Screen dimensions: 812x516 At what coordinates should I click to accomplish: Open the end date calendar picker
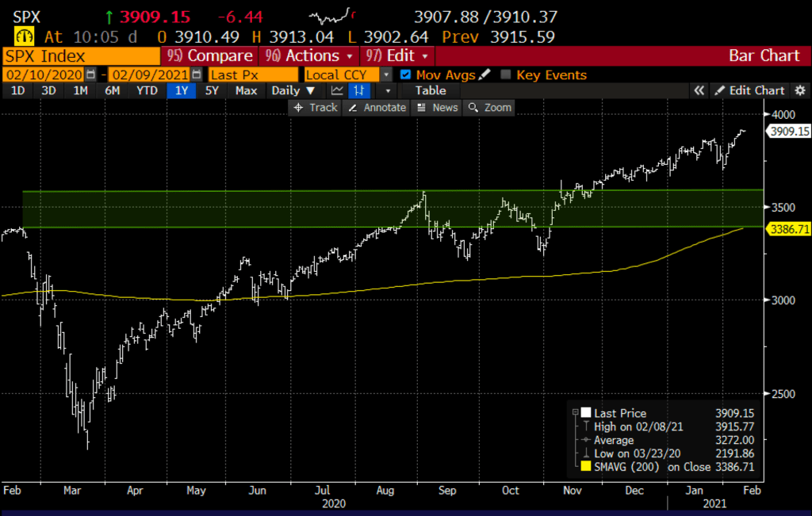coord(195,75)
